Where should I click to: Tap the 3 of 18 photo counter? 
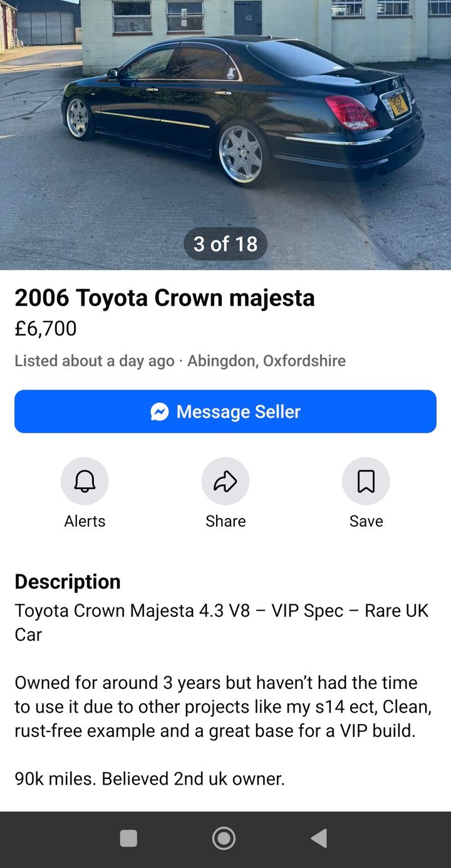pos(225,244)
